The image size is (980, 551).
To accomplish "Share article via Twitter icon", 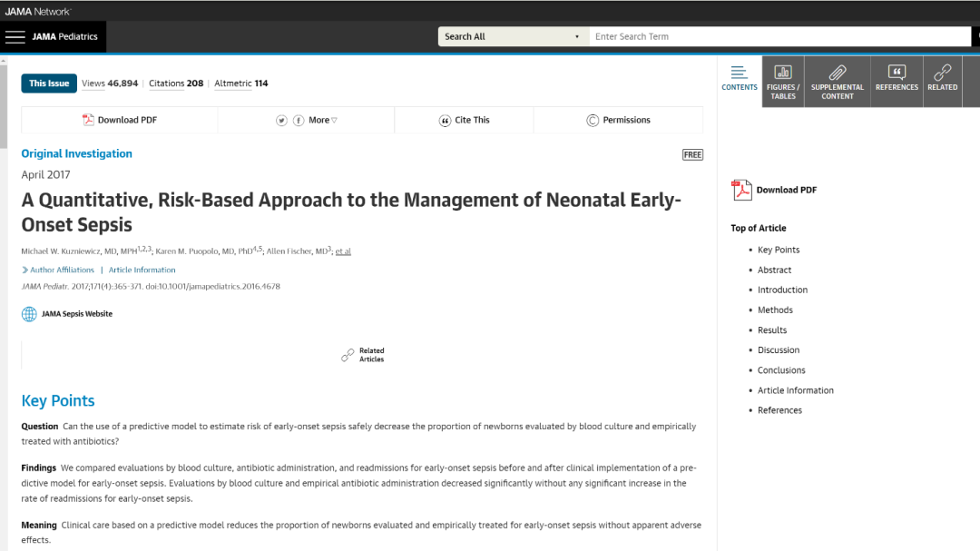I will [x=282, y=121].
